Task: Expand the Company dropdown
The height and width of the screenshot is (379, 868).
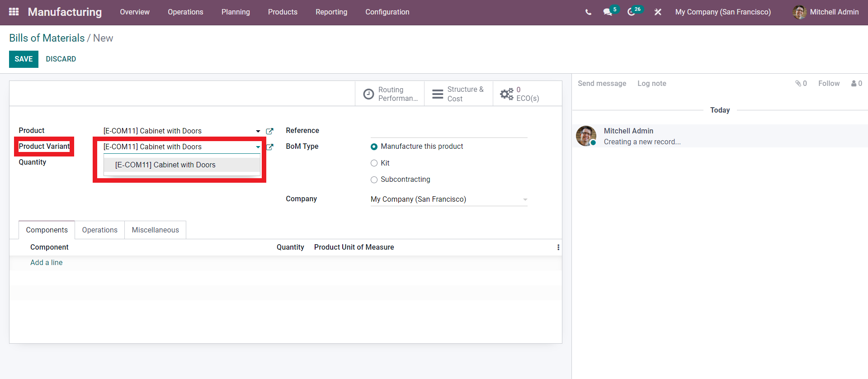Action: coord(525,199)
